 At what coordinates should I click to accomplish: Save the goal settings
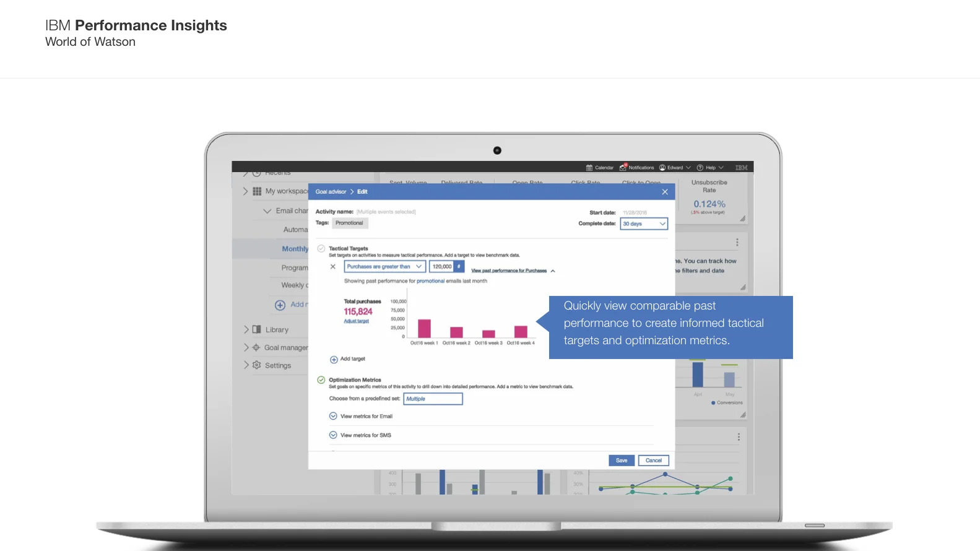[x=622, y=461]
